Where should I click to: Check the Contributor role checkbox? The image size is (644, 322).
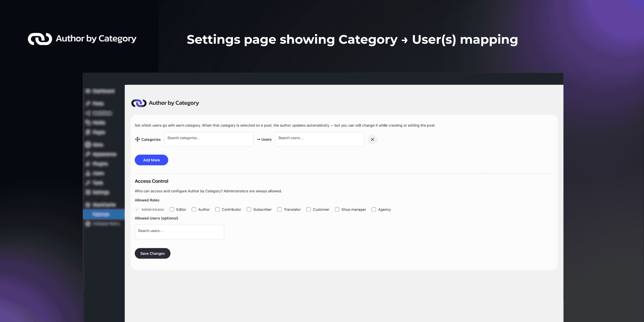coord(217,209)
